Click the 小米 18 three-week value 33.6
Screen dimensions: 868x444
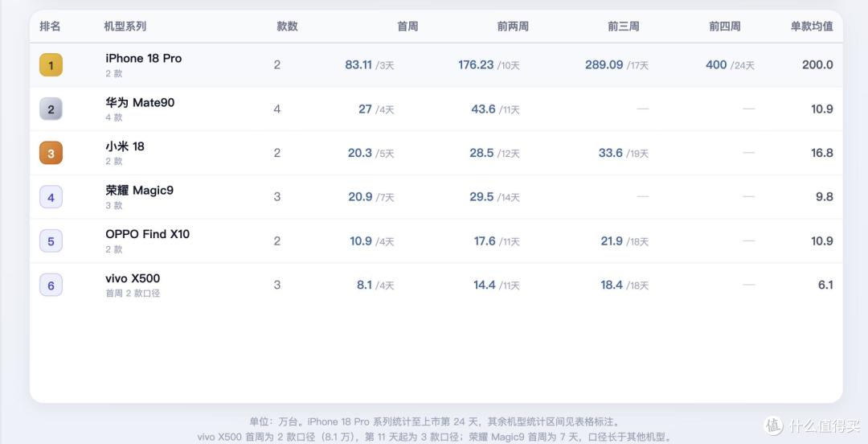pyautogui.click(x=611, y=153)
